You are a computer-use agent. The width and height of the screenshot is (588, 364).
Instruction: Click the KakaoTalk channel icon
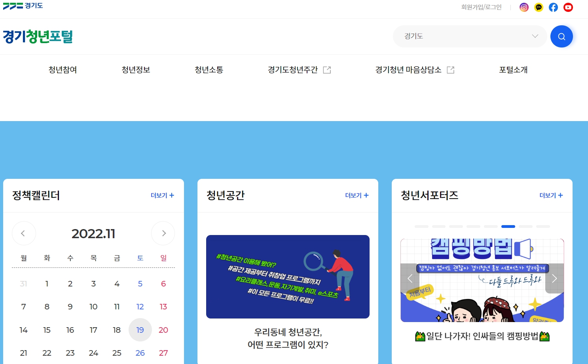539,7
